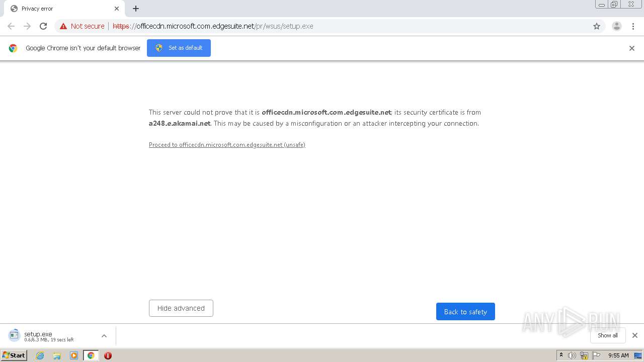Expand the setup.exe download options chevron
The height and width of the screenshot is (362, 644).
(x=104, y=336)
